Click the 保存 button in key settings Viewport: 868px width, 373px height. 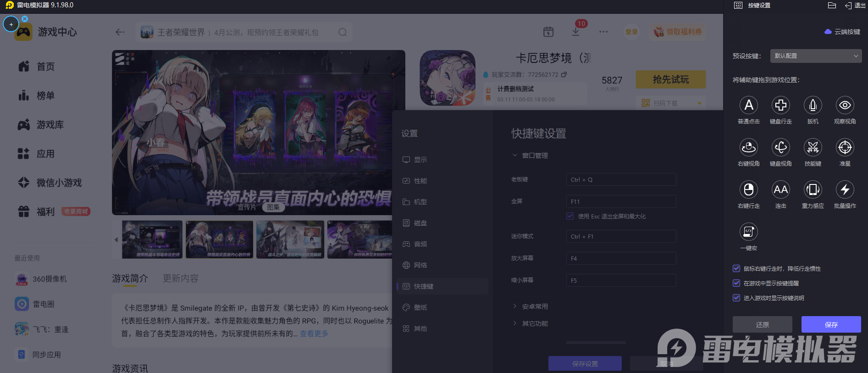point(831,324)
